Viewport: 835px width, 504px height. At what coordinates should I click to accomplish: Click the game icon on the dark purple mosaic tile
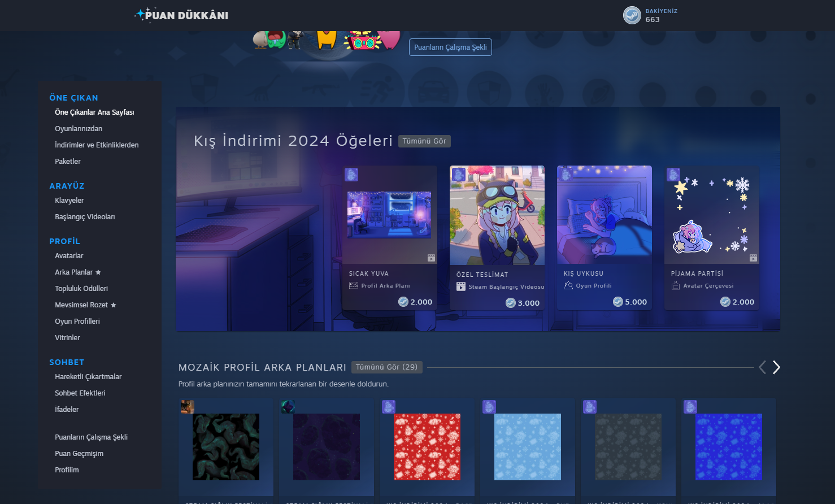click(288, 407)
